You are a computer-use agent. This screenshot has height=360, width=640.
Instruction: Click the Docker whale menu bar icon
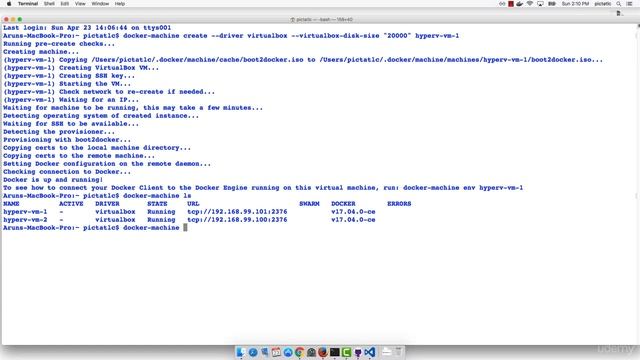(520, 4)
